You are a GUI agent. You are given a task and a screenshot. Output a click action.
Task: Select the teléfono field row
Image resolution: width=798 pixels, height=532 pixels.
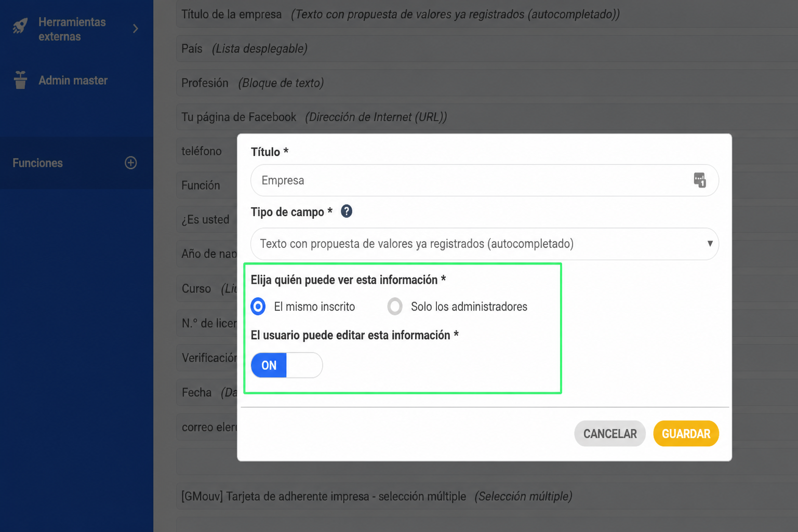[x=207, y=151]
